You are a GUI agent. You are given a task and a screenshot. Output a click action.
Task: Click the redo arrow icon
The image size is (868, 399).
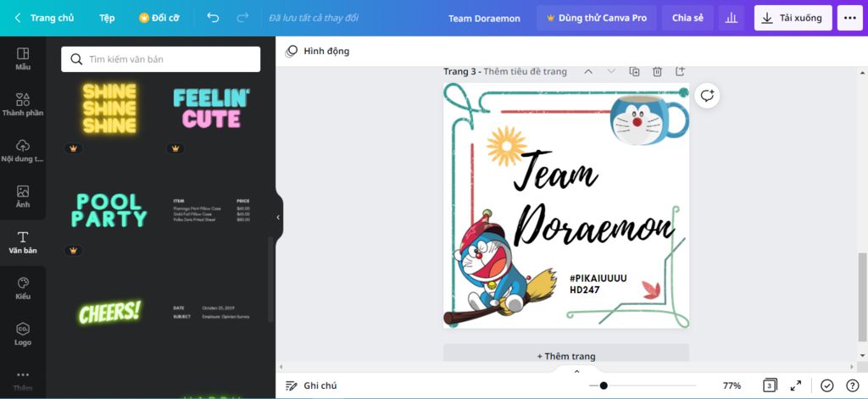click(242, 18)
